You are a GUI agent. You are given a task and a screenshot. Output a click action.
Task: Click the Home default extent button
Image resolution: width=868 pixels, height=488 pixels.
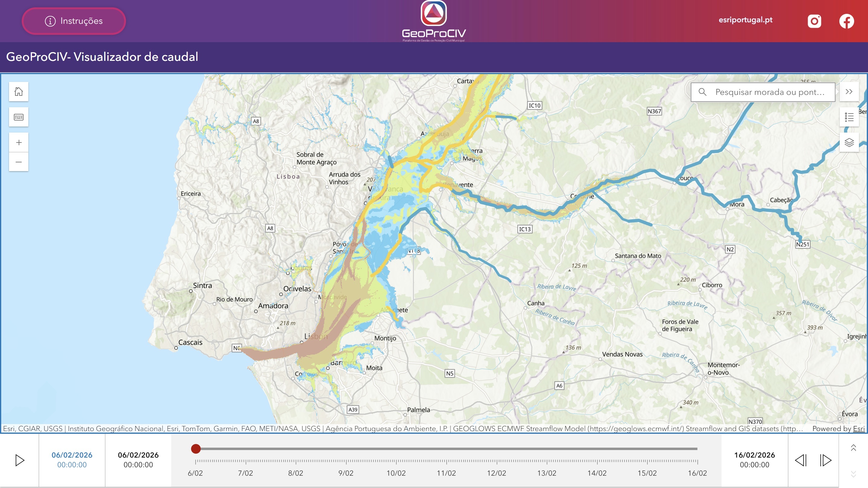(x=18, y=92)
